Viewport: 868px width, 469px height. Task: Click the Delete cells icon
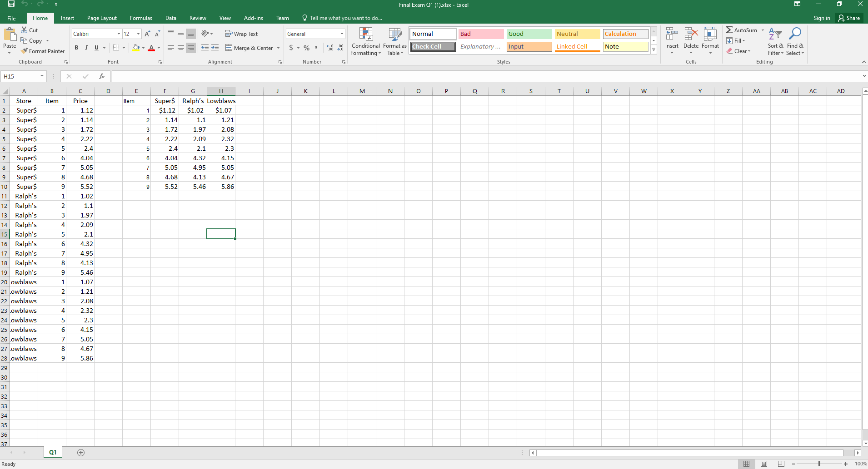pyautogui.click(x=691, y=35)
